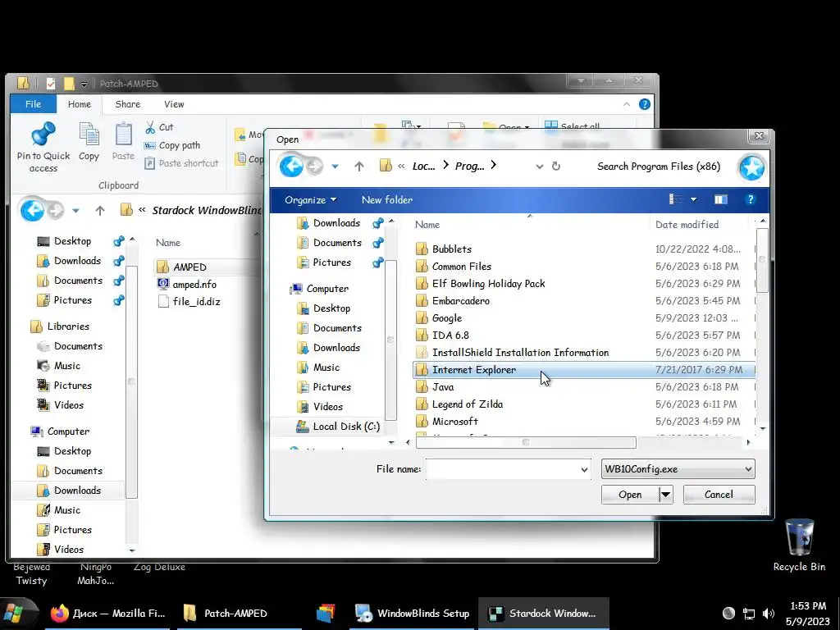Open the Organize menu
Image resolution: width=840 pixels, height=630 pixels.
pyautogui.click(x=310, y=200)
